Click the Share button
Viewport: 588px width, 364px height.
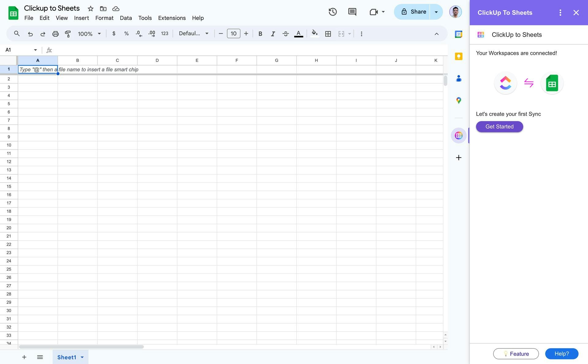[412, 12]
